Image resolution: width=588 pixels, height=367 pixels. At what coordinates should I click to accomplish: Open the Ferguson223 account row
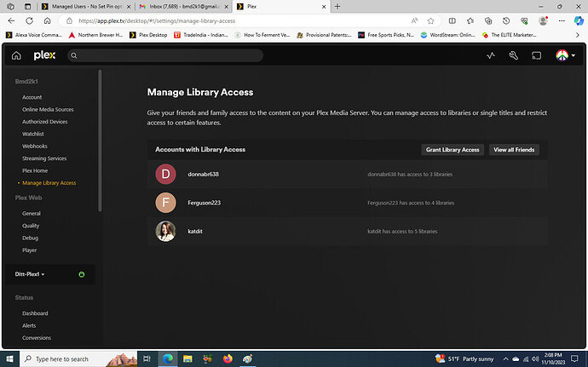[347, 203]
